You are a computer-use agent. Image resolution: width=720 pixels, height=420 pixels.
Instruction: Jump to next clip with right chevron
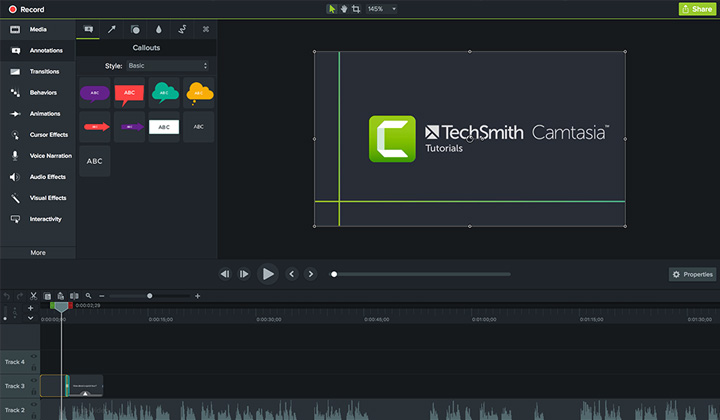click(311, 274)
